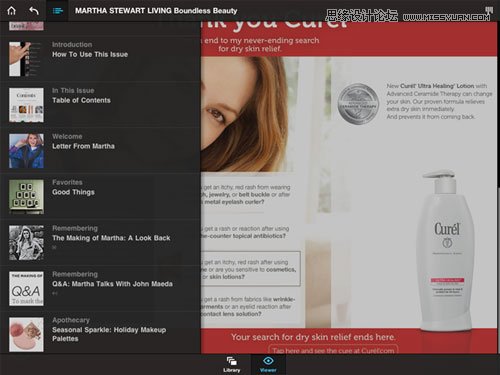The image size is (500, 375).
Task: Tap the Home icon in top bar
Action: point(12,11)
